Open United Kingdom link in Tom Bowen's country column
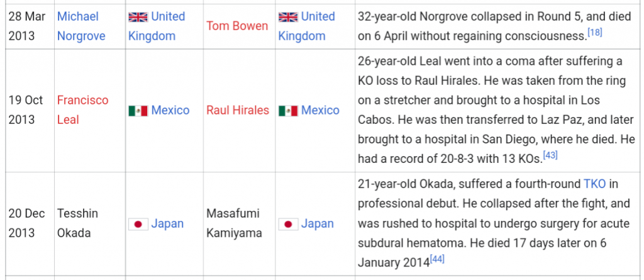The width and height of the screenshot is (644, 280). (x=306, y=26)
